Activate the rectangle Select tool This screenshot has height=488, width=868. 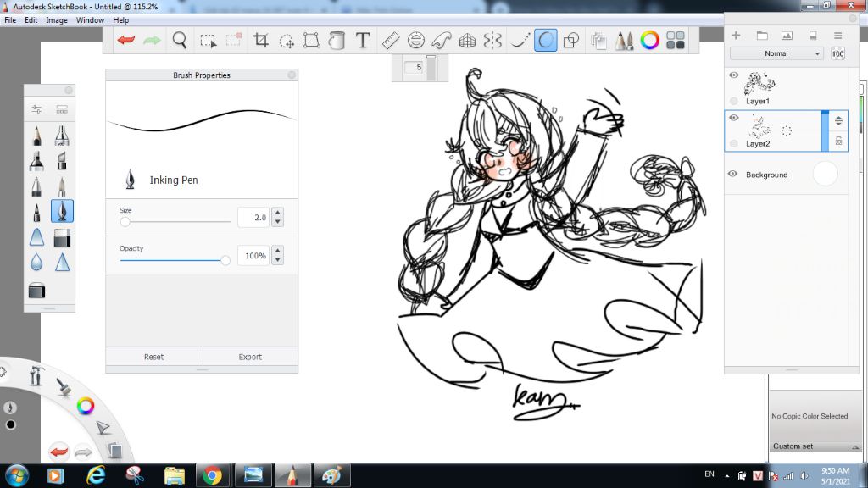tap(209, 41)
